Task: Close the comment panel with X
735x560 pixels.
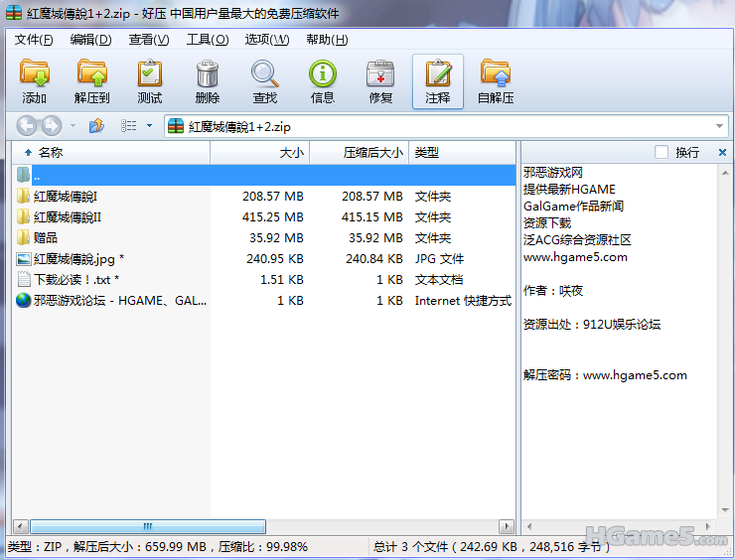Action: 722,152
